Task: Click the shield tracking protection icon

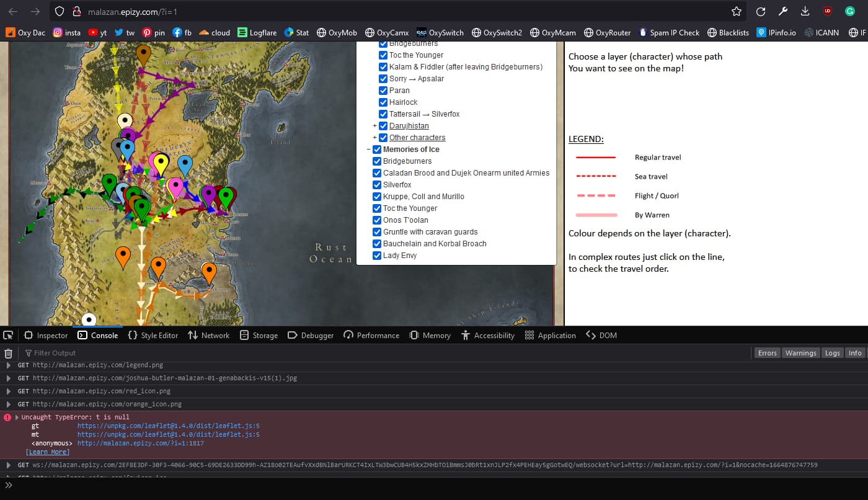Action: pyautogui.click(x=59, y=11)
